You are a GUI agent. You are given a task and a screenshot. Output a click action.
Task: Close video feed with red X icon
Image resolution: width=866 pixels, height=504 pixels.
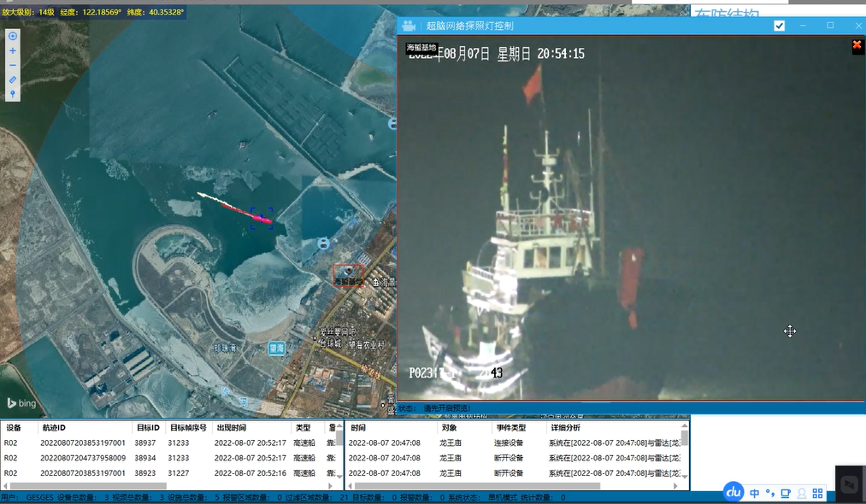point(857,45)
